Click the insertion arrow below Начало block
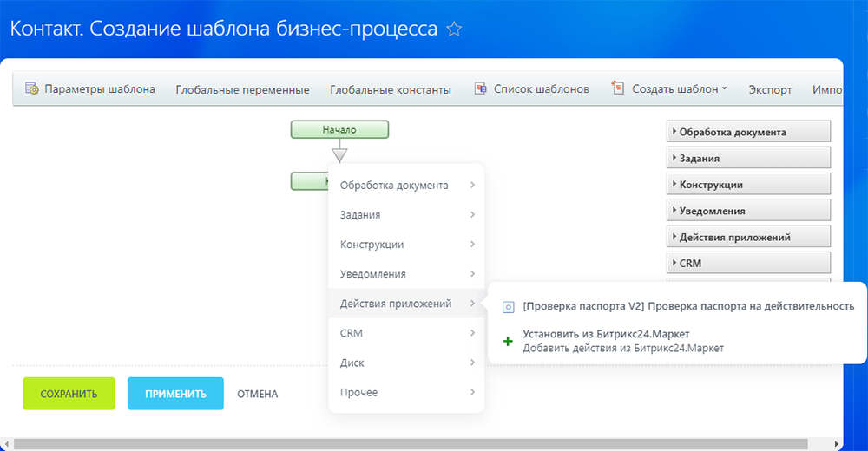 pos(339,154)
